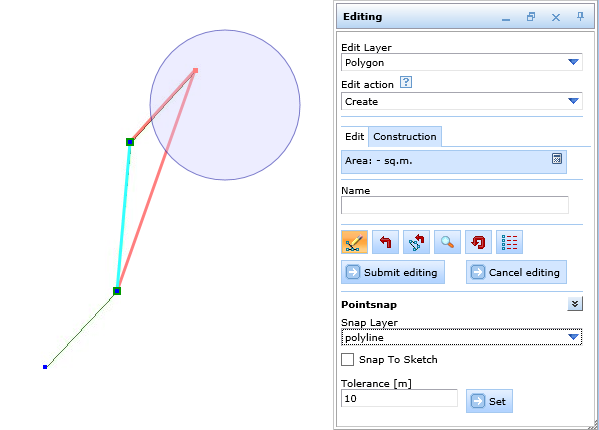Image resolution: width=599 pixels, height=430 pixels.
Task: Click the red looped arrow reset icon
Action: [x=478, y=242]
